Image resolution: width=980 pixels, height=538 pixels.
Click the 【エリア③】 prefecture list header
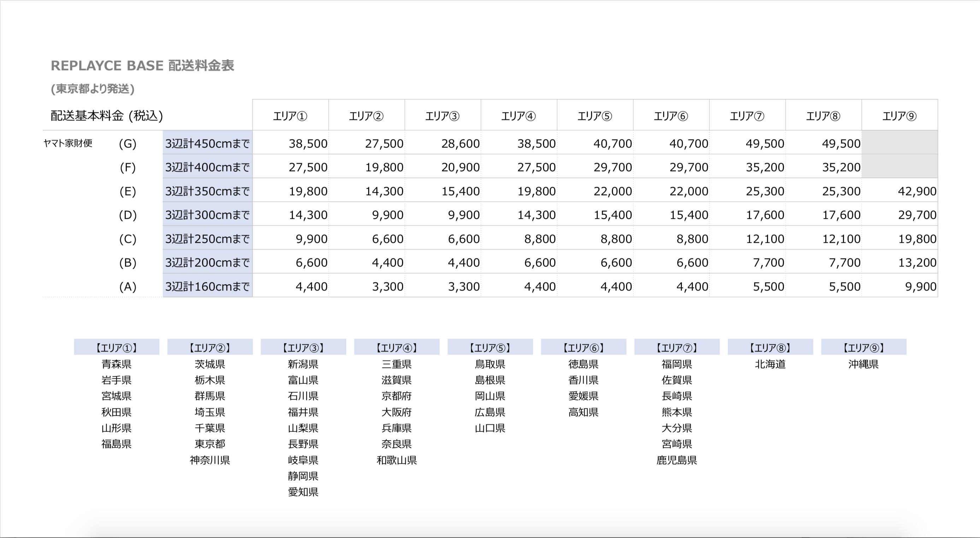[x=303, y=347]
